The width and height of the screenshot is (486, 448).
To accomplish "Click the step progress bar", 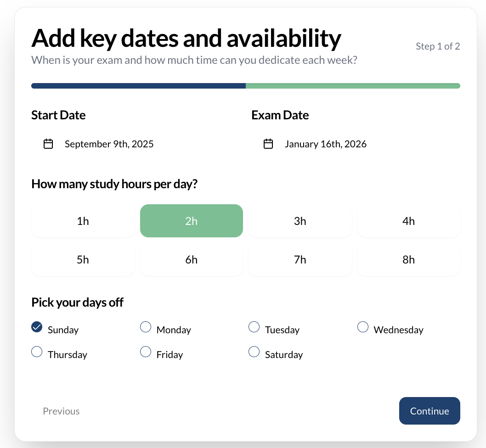I will (x=245, y=86).
